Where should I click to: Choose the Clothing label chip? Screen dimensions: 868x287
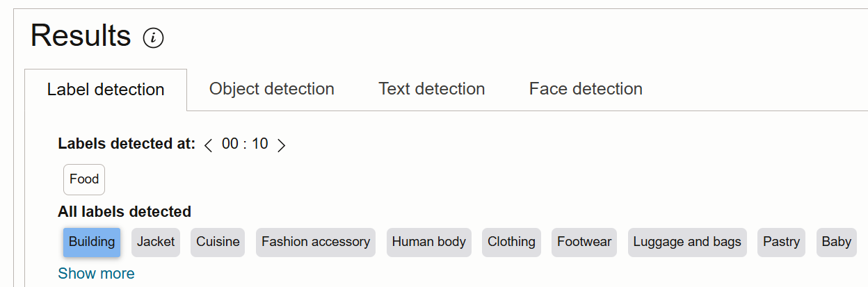[x=511, y=242]
